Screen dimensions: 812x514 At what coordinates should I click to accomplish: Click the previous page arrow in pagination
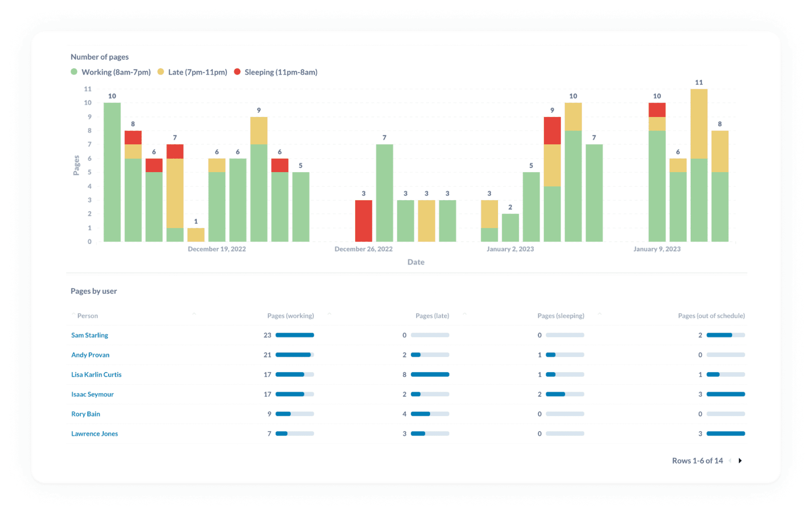[730, 460]
